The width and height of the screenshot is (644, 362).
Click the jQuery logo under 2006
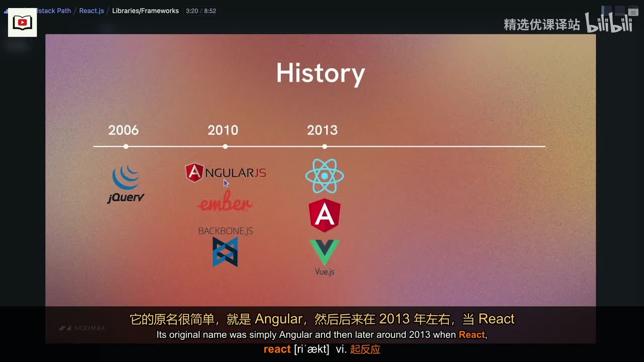click(x=126, y=185)
